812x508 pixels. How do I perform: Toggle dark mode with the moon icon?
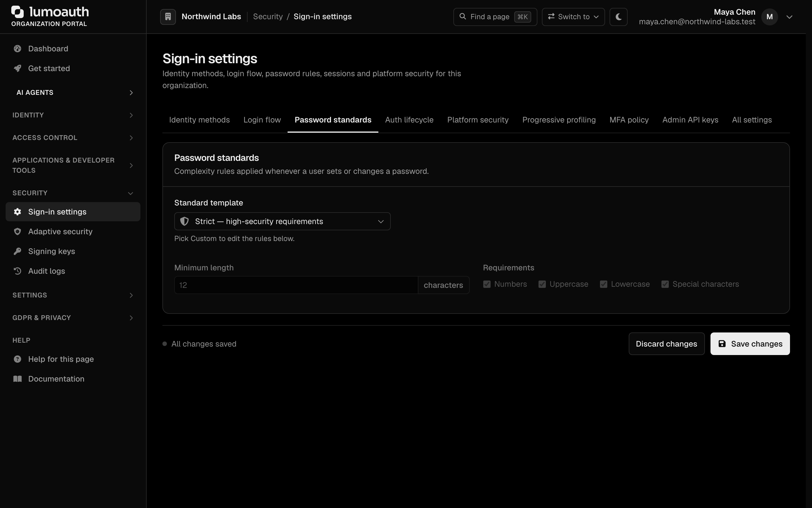tap(618, 17)
